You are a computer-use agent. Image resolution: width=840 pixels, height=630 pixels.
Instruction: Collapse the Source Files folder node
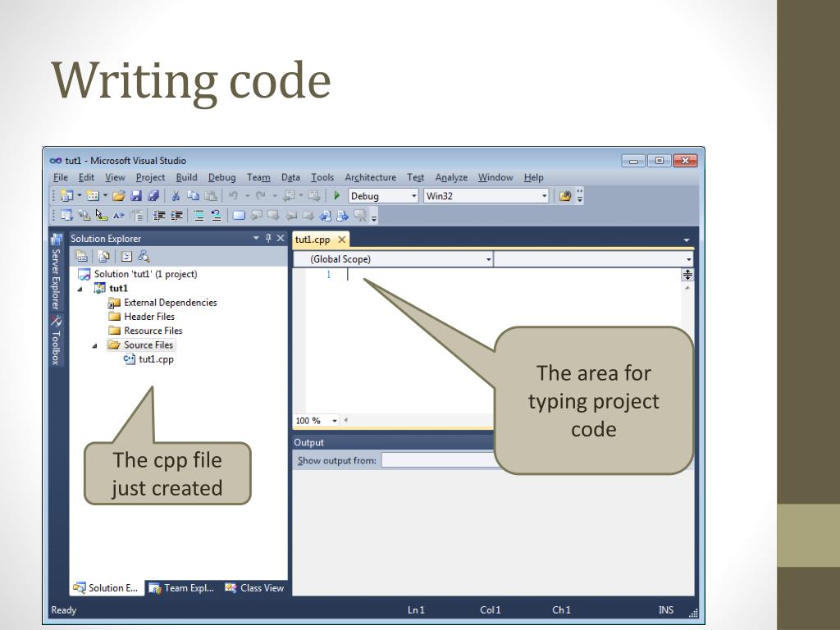(x=95, y=346)
